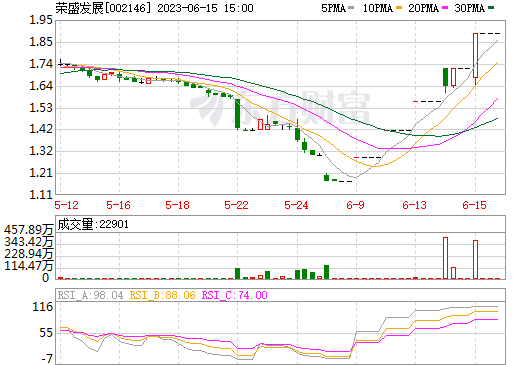This screenshot has height=365, width=520.
Task: Click the 1.64 price axis label
Action: coord(41,86)
